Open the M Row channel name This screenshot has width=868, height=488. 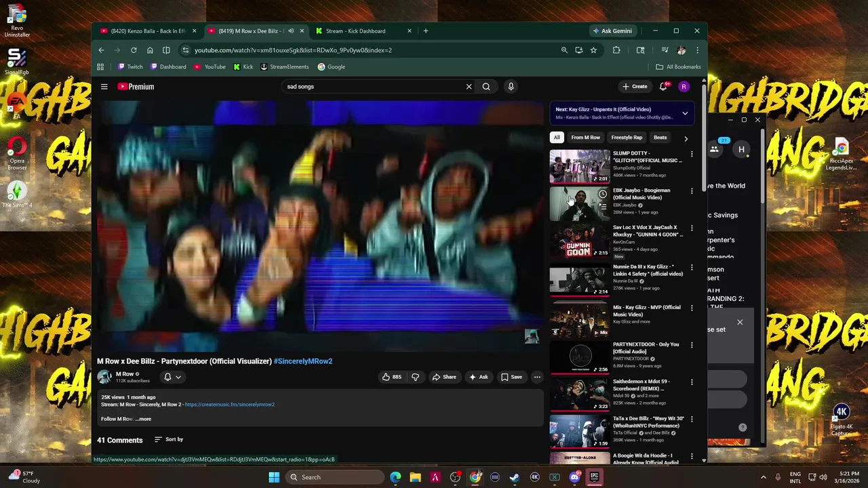(125, 374)
